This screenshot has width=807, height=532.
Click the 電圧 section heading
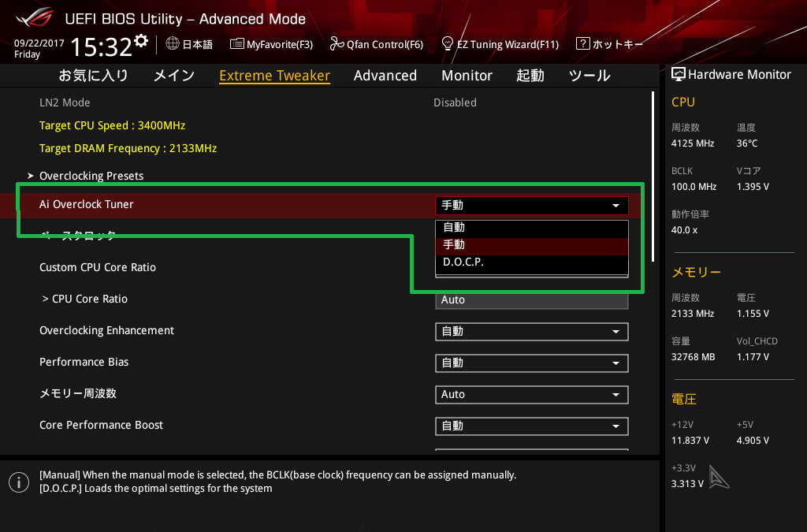click(684, 400)
